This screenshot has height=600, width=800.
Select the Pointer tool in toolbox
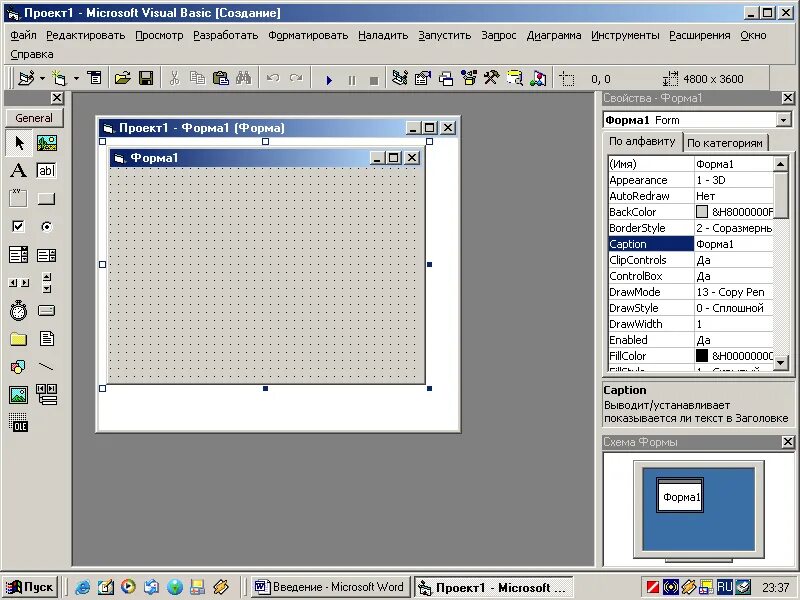point(18,143)
